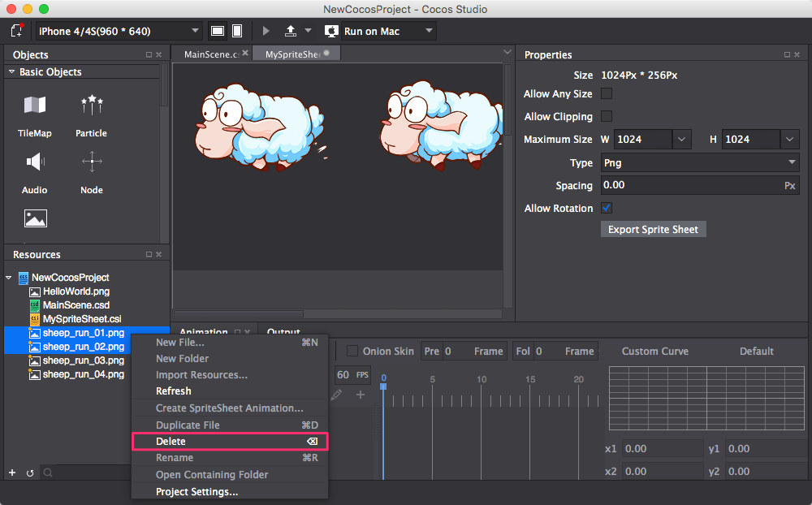Click the x1 curve value field
Viewport: 812px width, 505px height.
pyautogui.click(x=661, y=448)
